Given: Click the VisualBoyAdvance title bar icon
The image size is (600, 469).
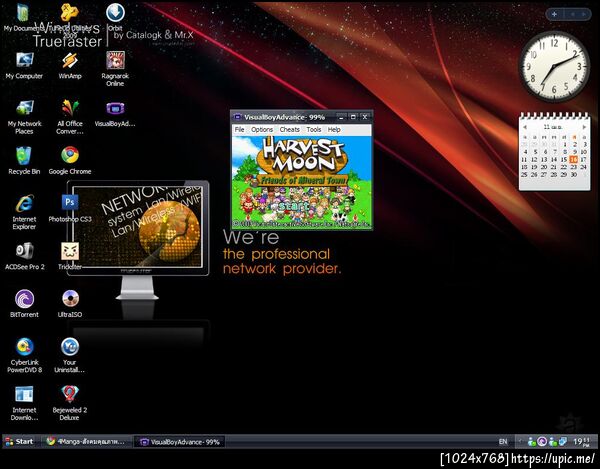Looking at the screenshot, I should pos(238,117).
